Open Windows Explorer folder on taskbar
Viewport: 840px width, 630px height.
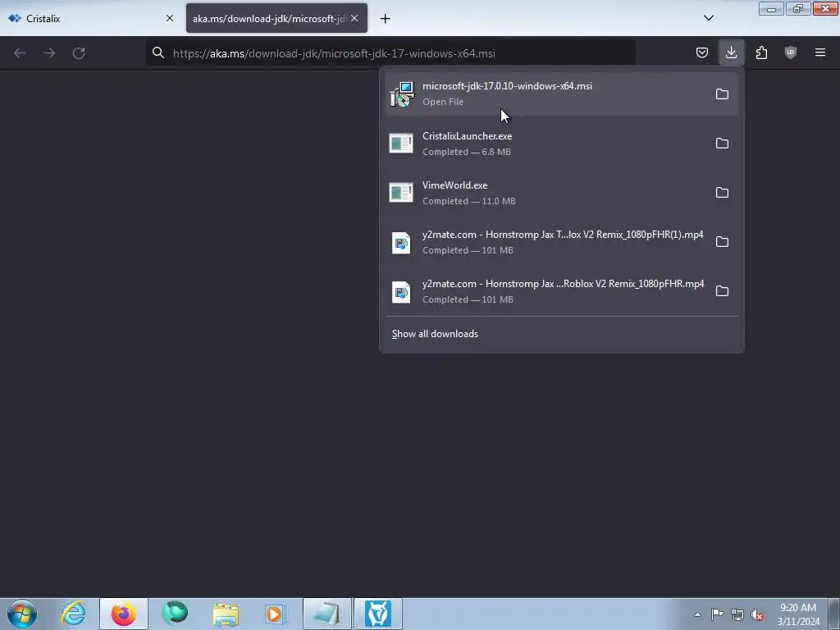(226, 614)
